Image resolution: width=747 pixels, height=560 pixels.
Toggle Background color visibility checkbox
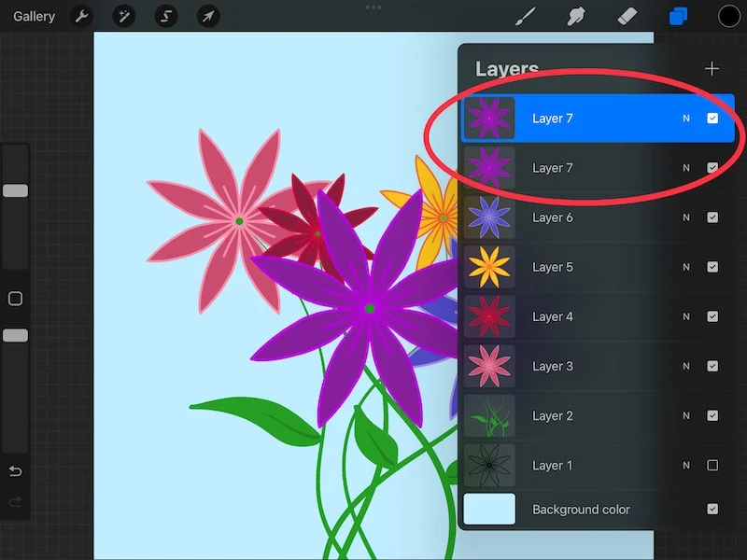pos(712,509)
